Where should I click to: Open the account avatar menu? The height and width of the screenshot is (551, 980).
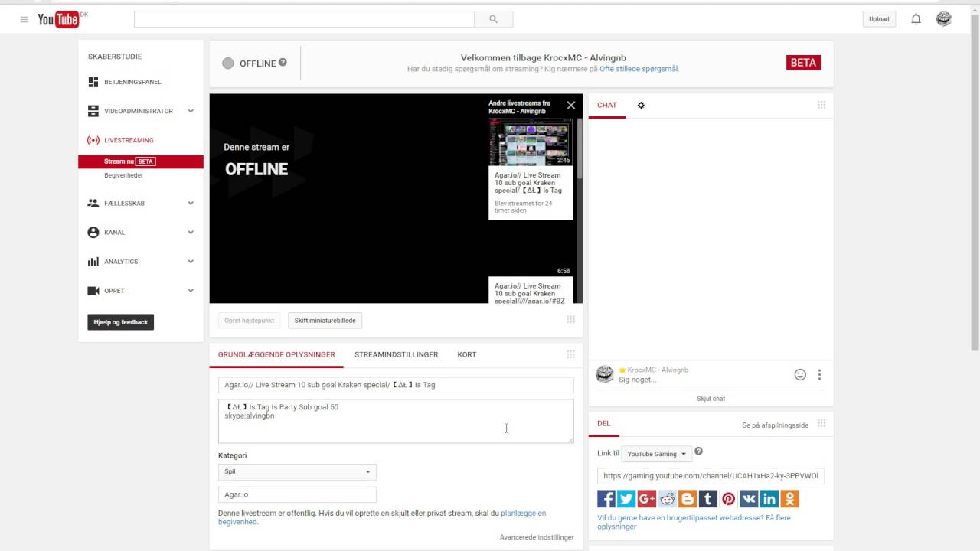[944, 19]
